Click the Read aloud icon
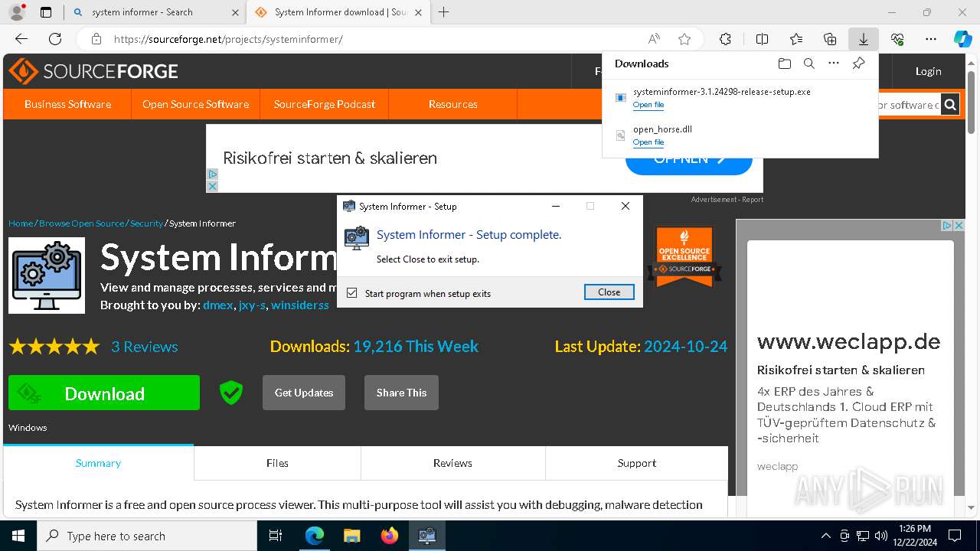 (654, 39)
